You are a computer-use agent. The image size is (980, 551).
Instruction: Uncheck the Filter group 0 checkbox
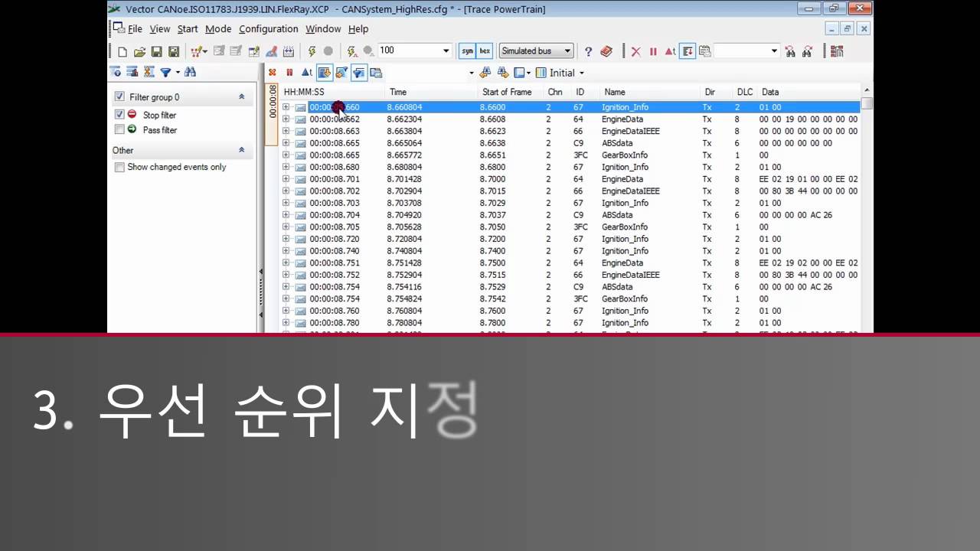tap(119, 97)
